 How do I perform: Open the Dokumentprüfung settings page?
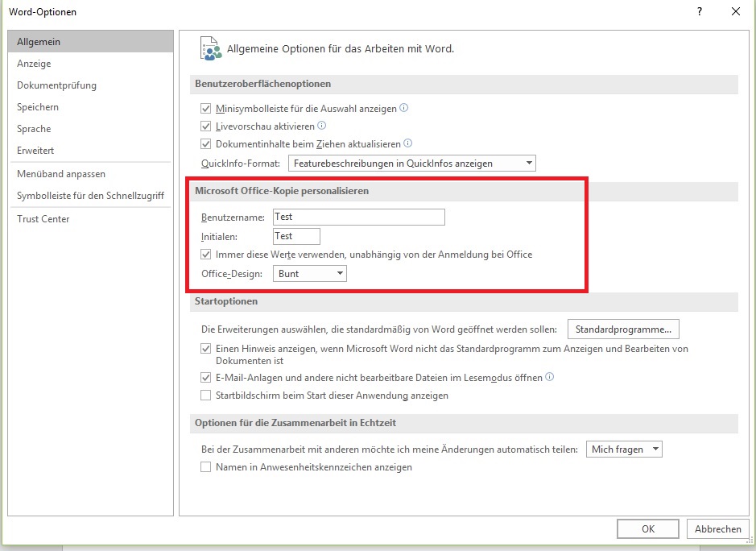click(91, 85)
